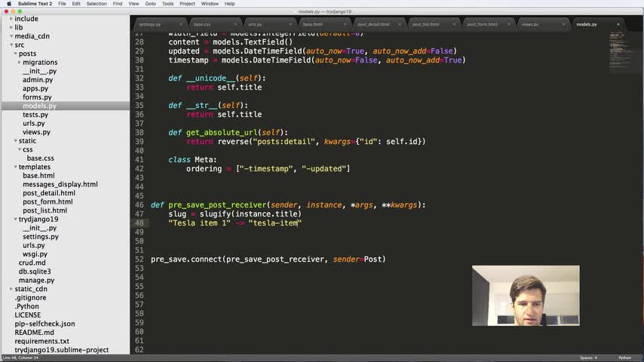Screen dimensions: 644x362
Task: Open the Find menu
Action: tap(118, 4)
